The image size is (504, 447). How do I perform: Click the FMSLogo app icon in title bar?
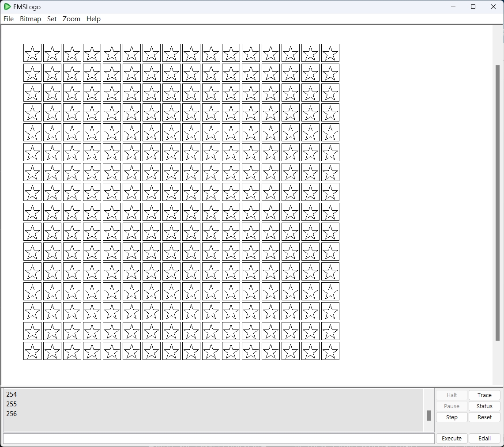[7, 7]
